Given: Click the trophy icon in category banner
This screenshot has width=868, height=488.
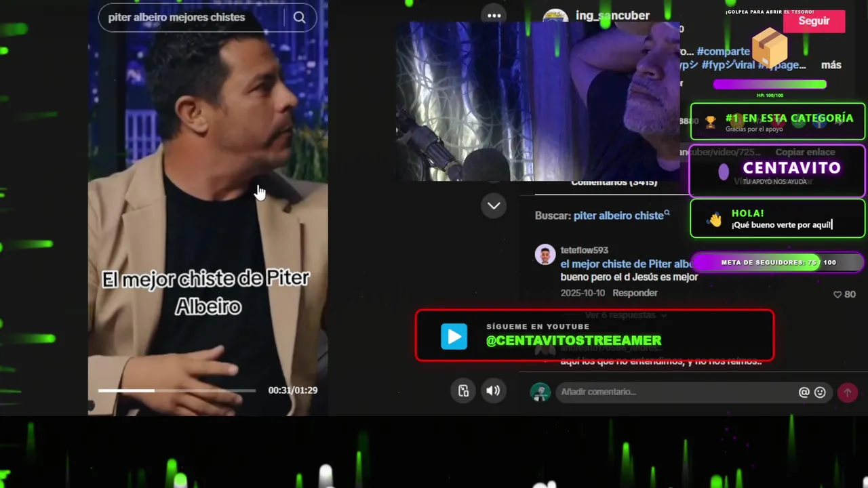Looking at the screenshot, I should (710, 122).
